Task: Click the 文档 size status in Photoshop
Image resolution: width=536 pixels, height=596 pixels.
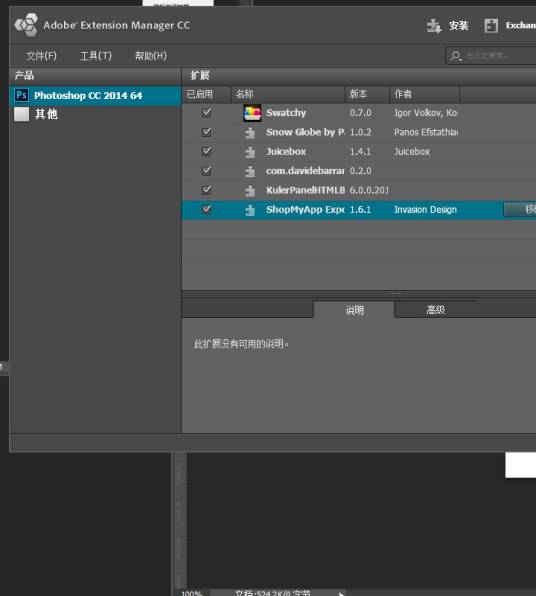Action: pyautogui.click(x=273, y=593)
